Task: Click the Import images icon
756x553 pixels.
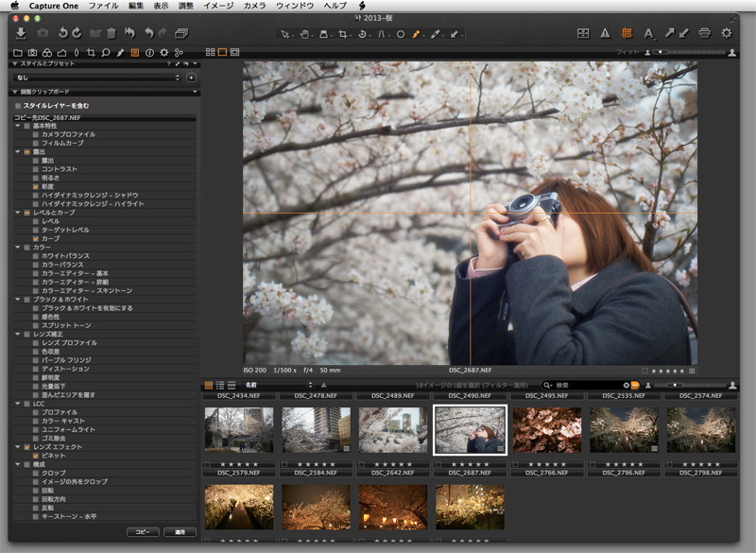Action: click(x=21, y=33)
